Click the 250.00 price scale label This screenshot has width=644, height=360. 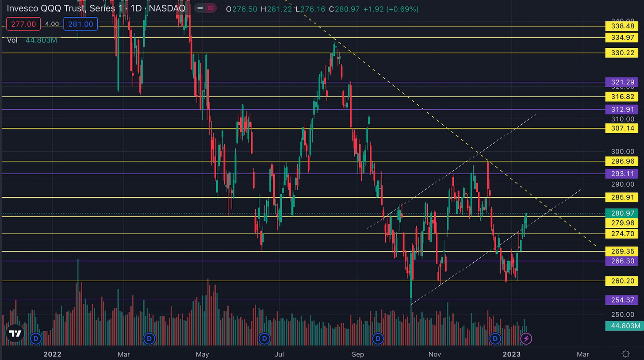click(622, 314)
